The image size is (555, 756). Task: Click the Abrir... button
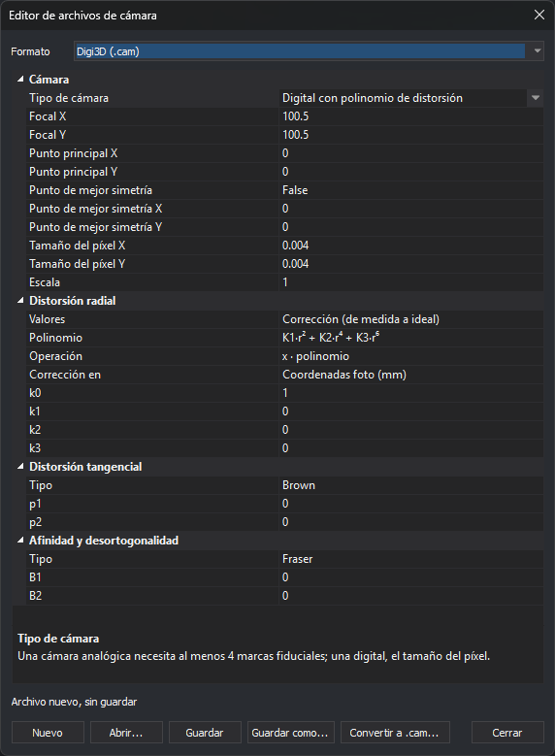click(x=126, y=733)
